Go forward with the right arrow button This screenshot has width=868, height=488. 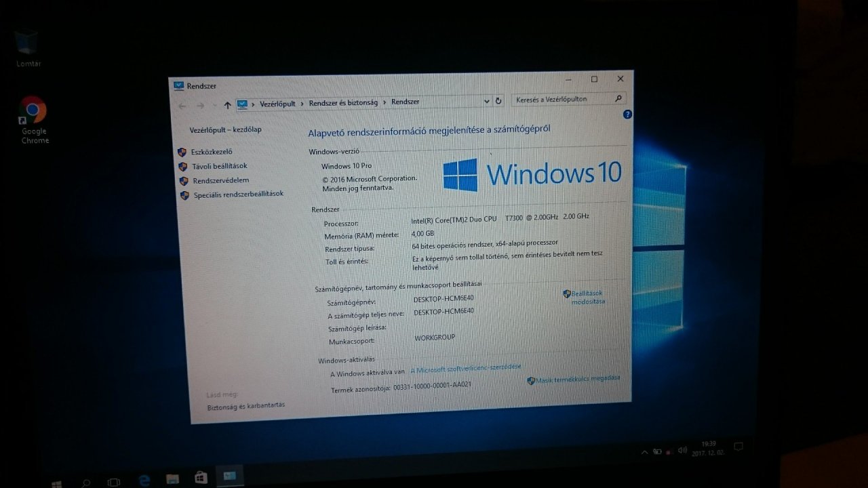coord(200,106)
